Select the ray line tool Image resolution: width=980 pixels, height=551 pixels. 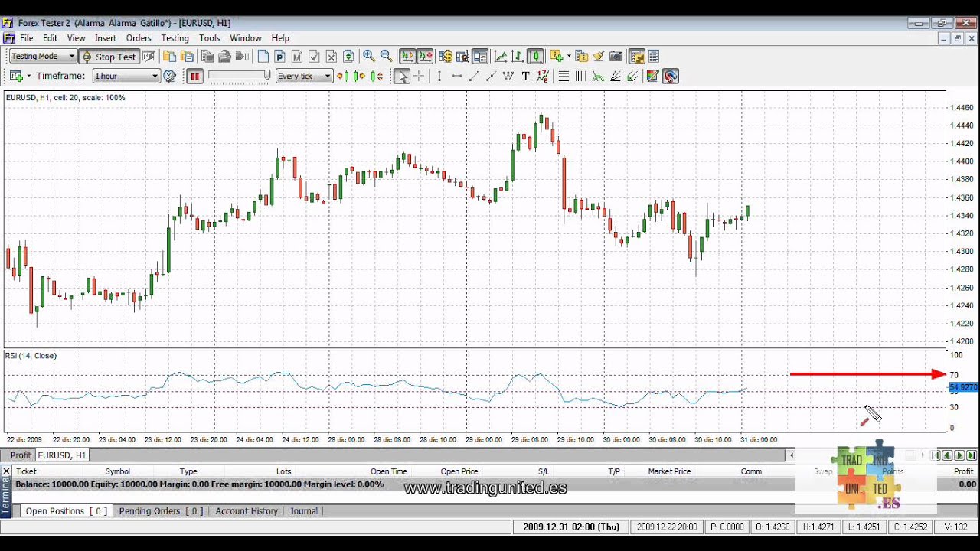click(491, 76)
